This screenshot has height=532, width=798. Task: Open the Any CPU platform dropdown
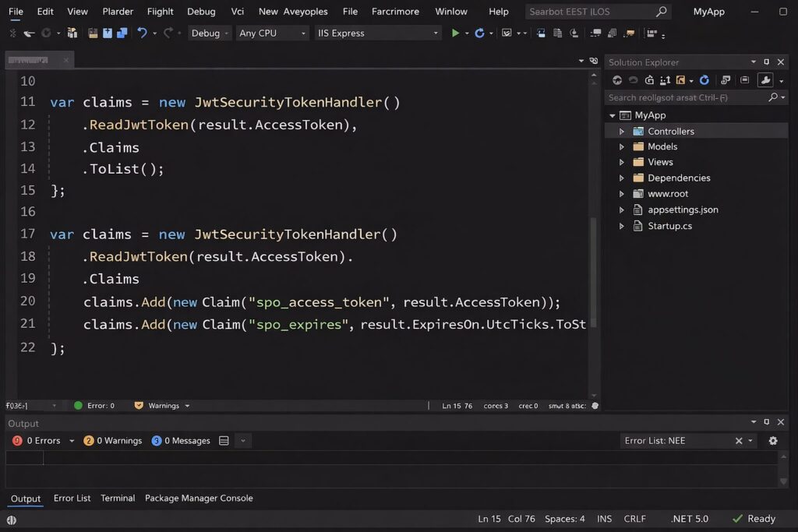point(272,33)
